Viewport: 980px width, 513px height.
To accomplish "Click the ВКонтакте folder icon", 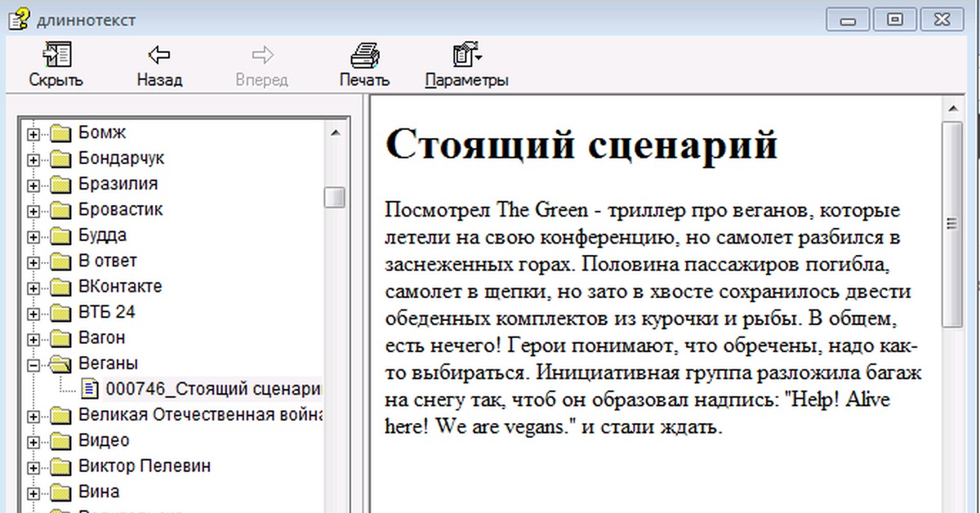I will (60, 287).
